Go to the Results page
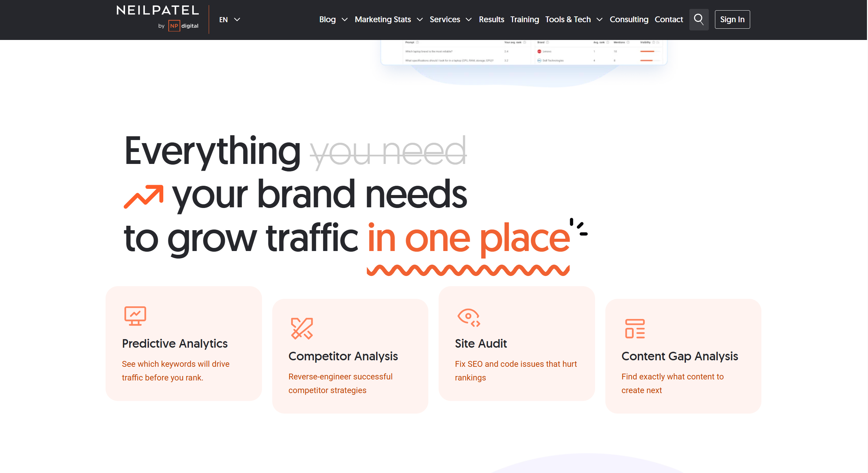 [x=492, y=19]
